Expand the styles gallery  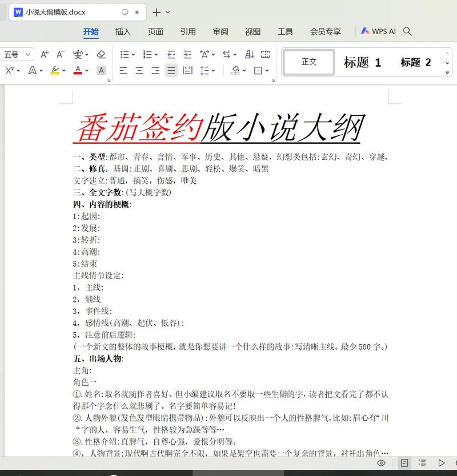[x=447, y=72]
